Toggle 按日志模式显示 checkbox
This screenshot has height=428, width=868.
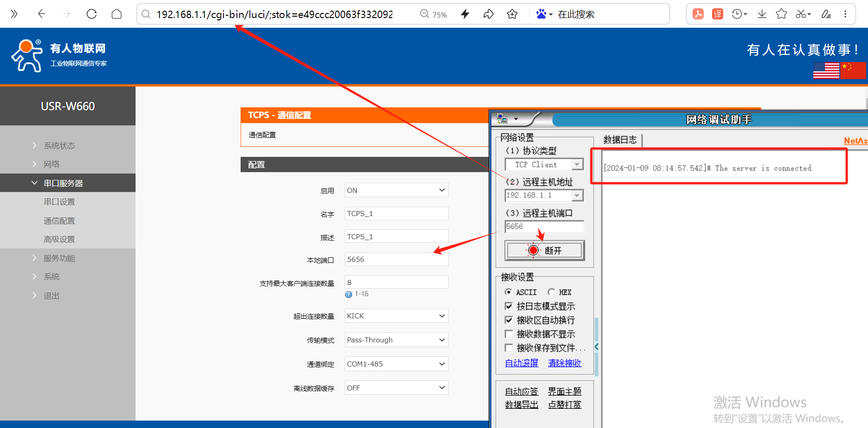point(509,306)
